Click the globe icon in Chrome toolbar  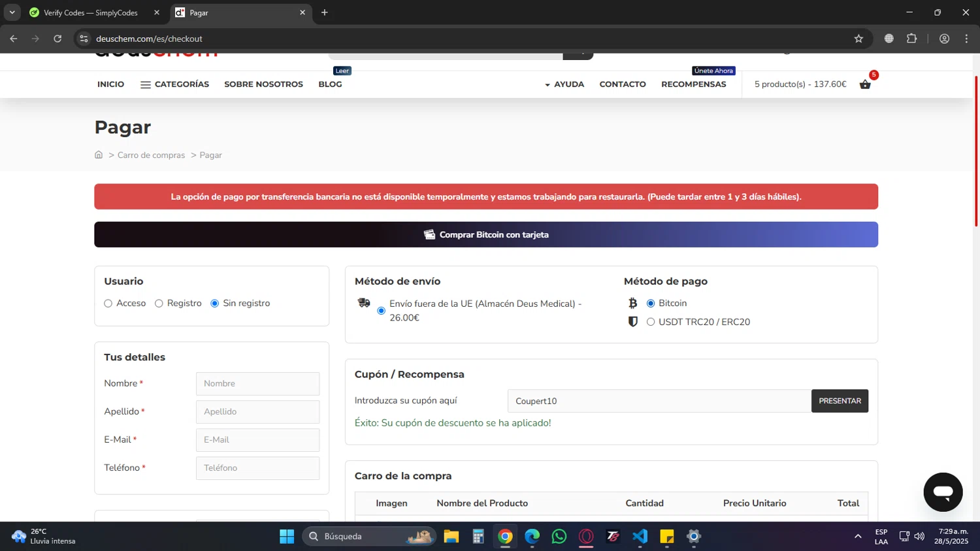pyautogui.click(x=889, y=39)
